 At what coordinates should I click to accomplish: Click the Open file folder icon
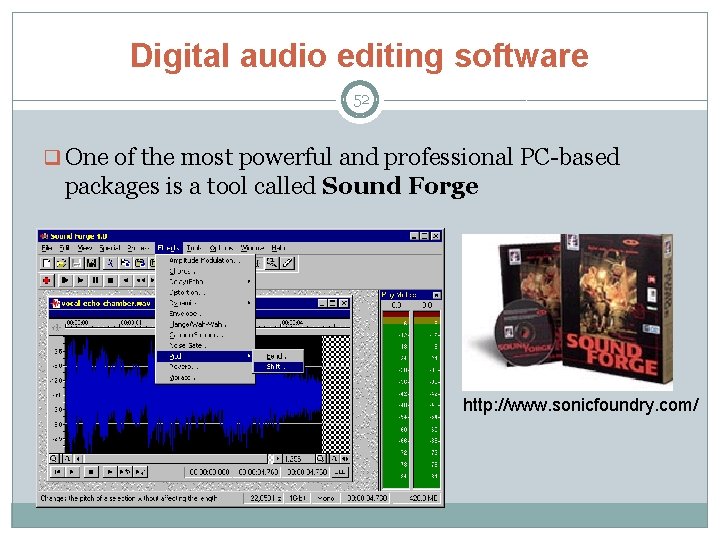62,263
